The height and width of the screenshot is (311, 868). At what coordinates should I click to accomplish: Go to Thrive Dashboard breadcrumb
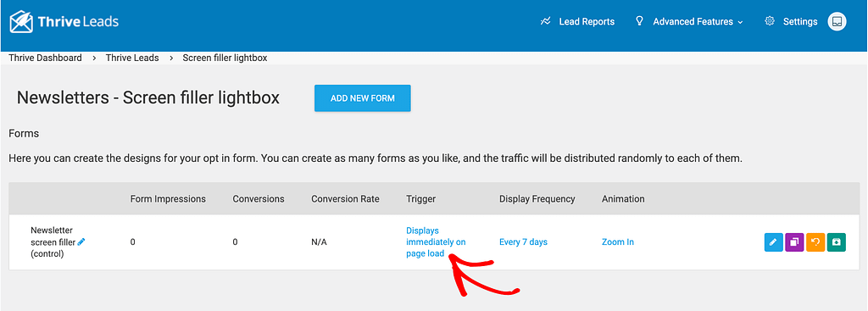46,58
